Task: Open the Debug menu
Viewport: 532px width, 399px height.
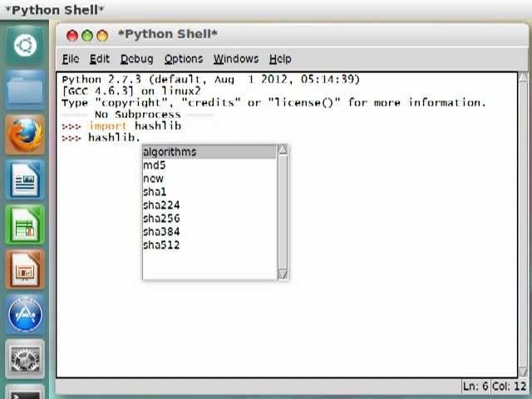Action: [136, 59]
